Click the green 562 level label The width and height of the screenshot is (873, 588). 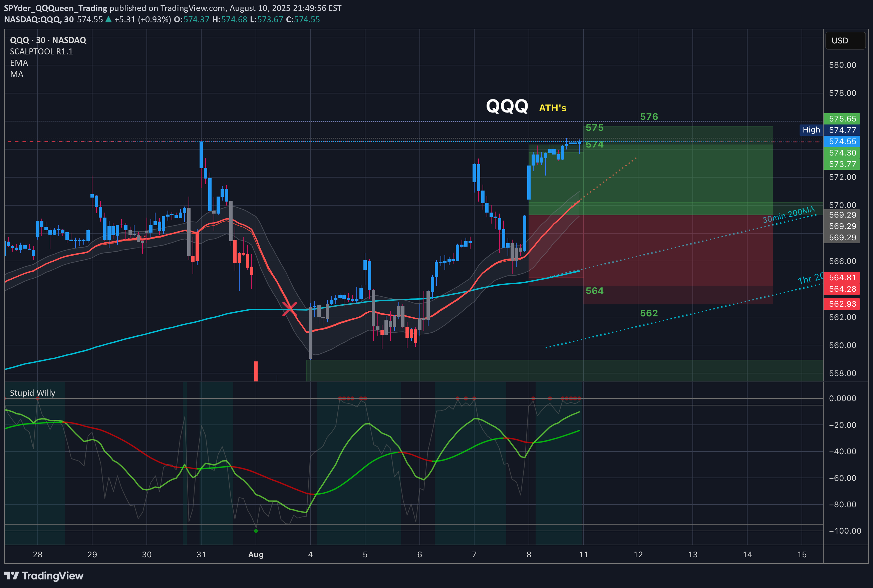pos(649,313)
